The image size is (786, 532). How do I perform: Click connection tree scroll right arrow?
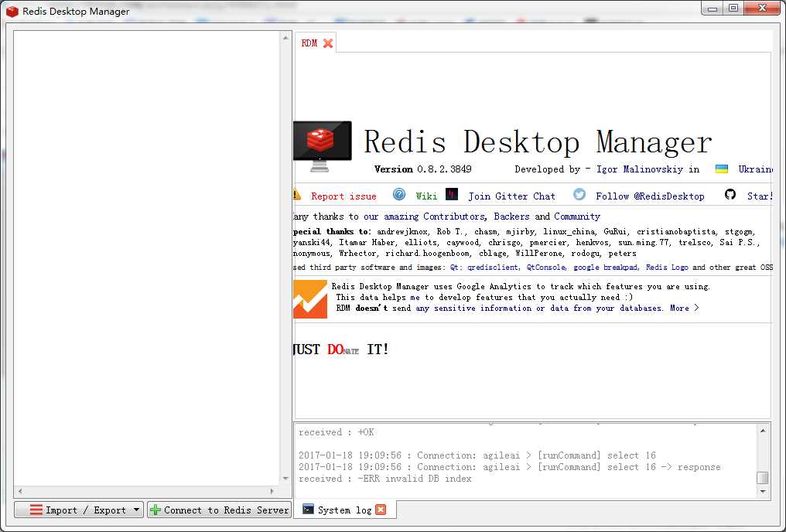272,492
